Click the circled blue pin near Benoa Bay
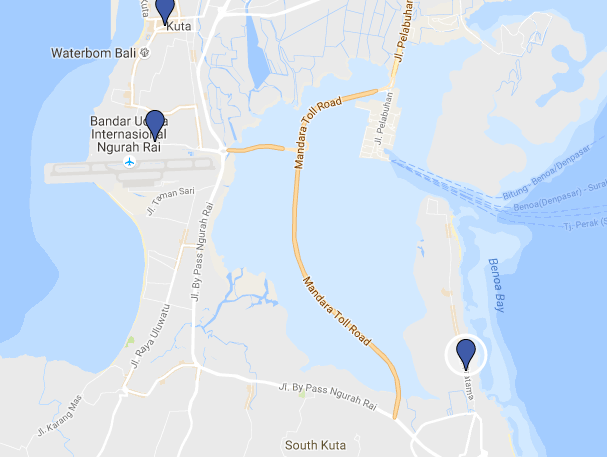This screenshot has width=607, height=457. [x=466, y=354]
